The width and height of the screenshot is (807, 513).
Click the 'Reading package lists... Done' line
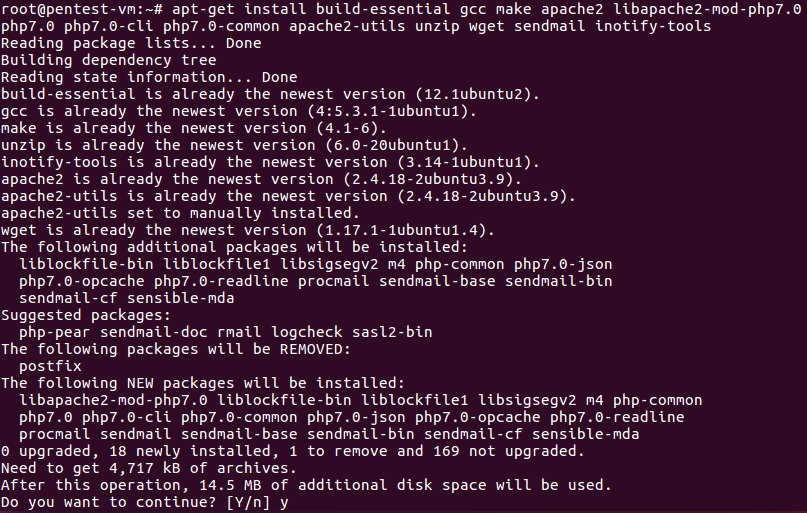pos(131,44)
